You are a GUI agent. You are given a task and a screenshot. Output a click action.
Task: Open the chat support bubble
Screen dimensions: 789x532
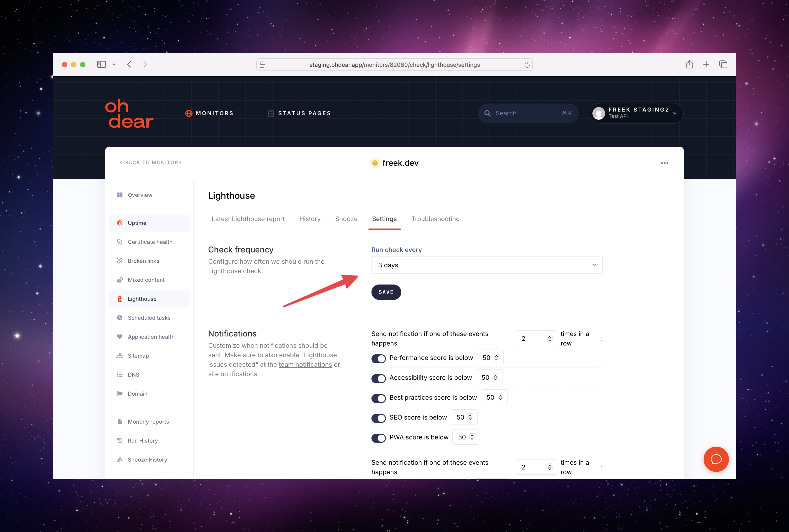tap(716, 459)
